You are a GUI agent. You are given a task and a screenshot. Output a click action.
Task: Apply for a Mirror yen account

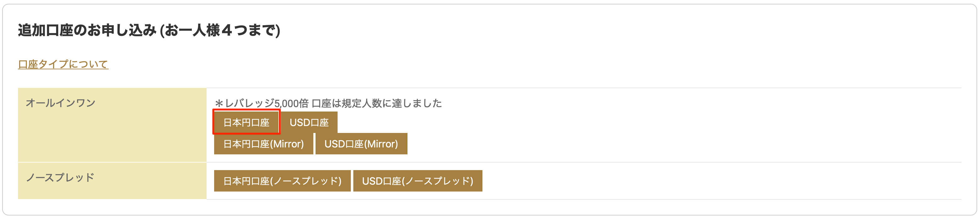pos(263,143)
